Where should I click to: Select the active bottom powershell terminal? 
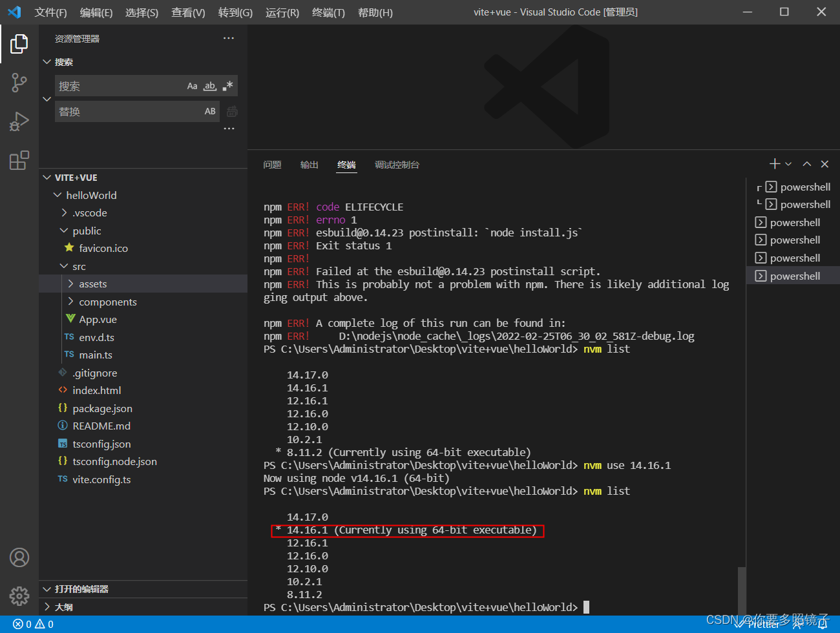pos(793,276)
